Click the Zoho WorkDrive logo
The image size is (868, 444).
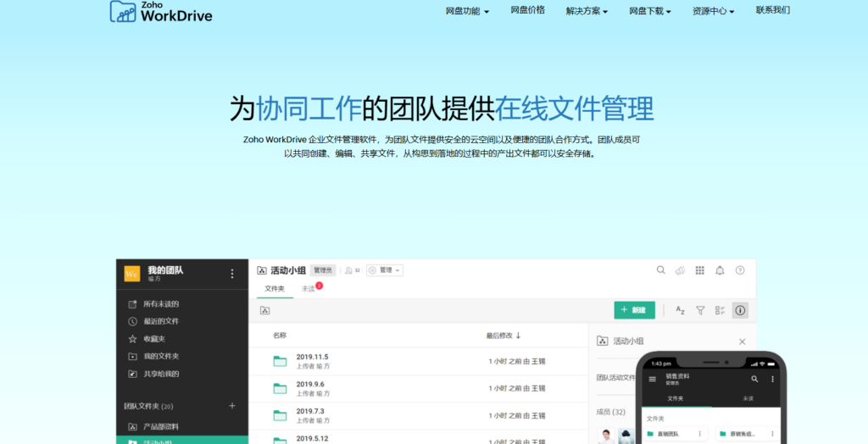click(x=160, y=11)
